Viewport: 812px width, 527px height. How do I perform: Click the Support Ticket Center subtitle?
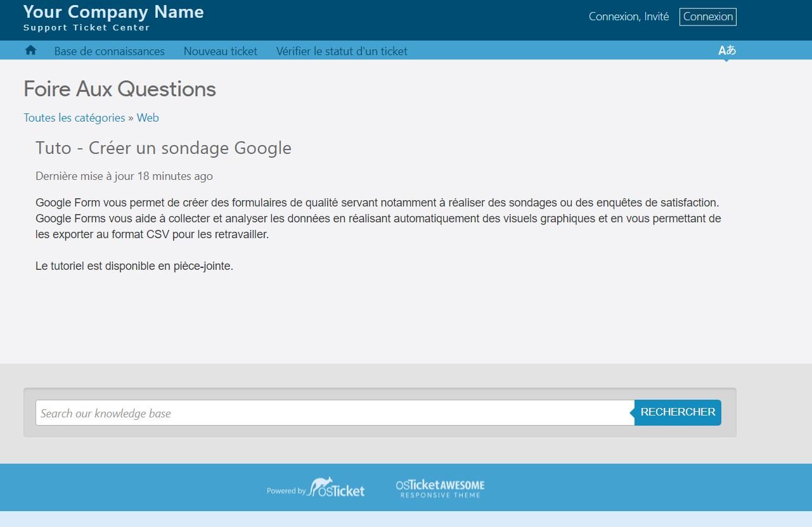[x=87, y=28]
